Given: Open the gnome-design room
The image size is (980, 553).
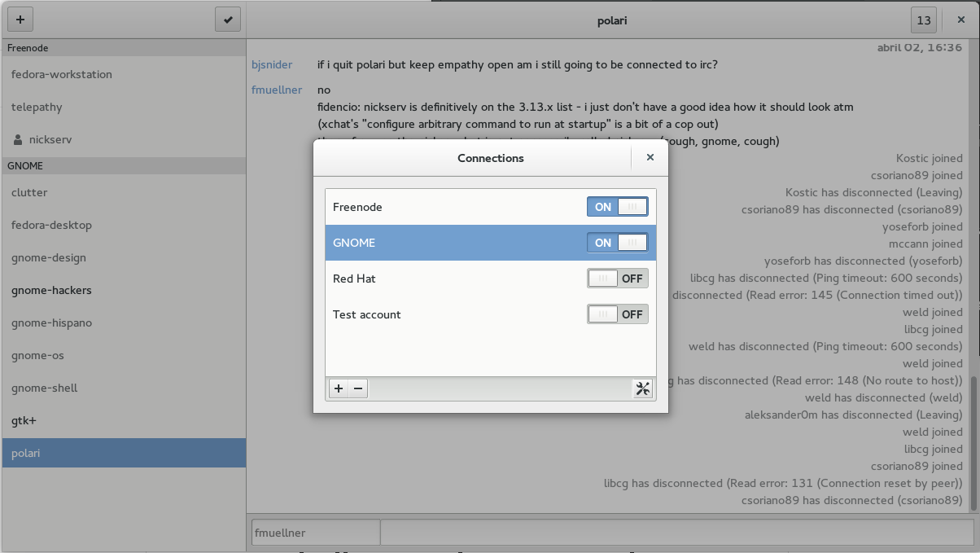Looking at the screenshot, I should click(x=124, y=257).
